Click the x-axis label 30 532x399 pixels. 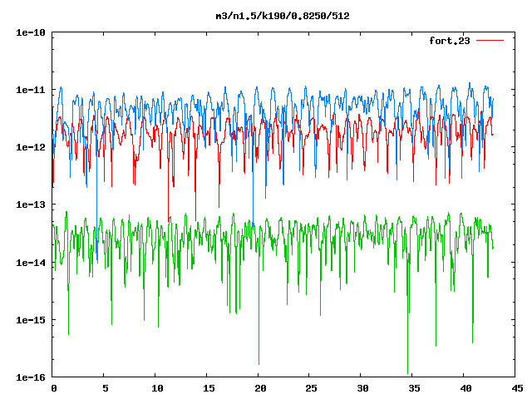point(363,388)
